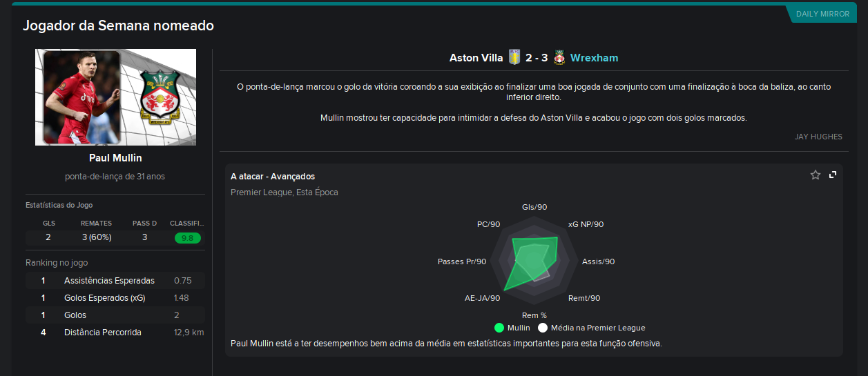Click the green 9.8 rating badge
This screenshot has height=376, width=868.
pyautogui.click(x=187, y=238)
